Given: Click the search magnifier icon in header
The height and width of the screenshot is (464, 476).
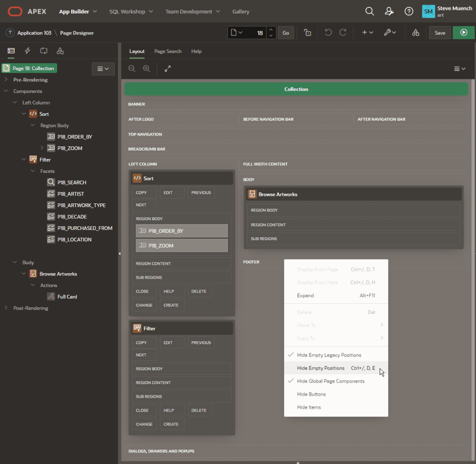Looking at the screenshot, I should [x=370, y=11].
